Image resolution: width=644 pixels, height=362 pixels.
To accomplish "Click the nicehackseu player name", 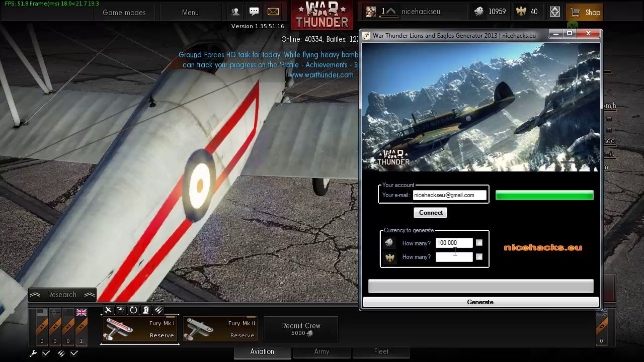I will [x=421, y=12].
